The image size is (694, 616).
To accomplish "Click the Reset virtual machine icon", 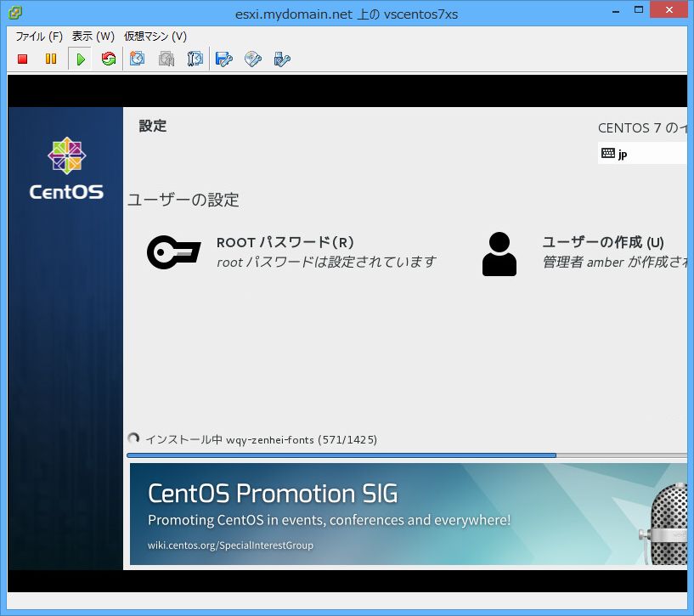I will [109, 59].
